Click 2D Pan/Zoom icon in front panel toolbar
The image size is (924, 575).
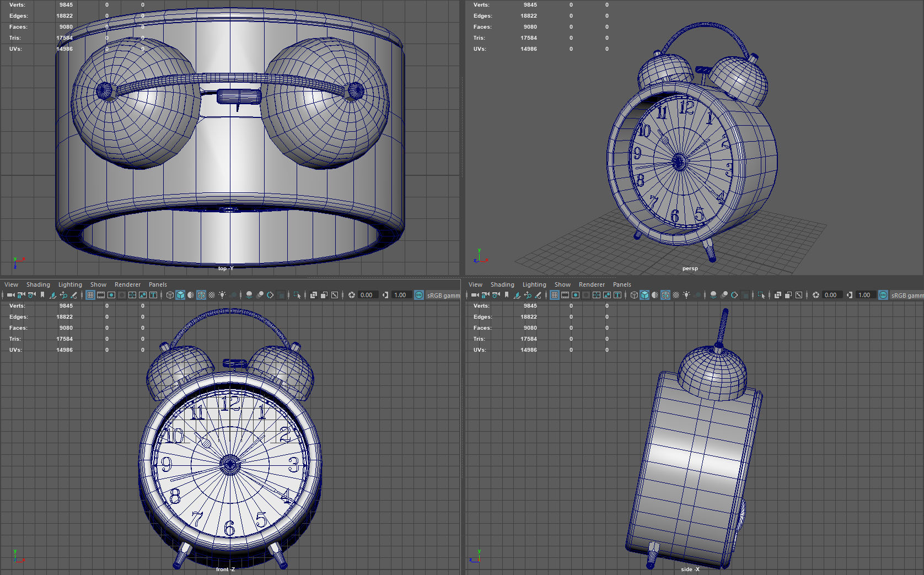pos(63,295)
